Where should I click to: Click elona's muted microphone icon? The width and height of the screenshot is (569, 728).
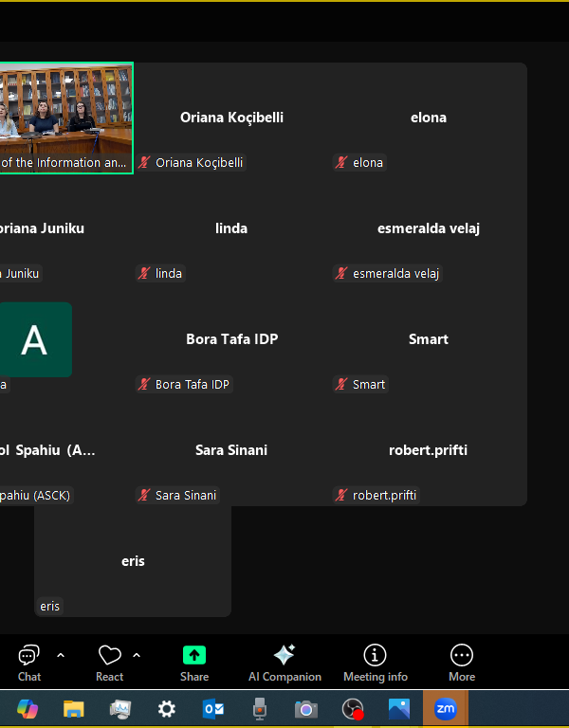click(x=341, y=163)
